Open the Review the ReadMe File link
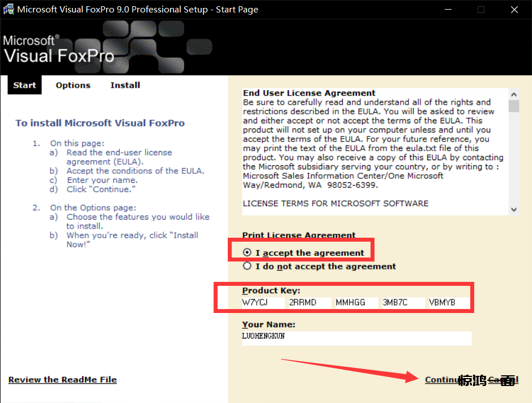Image resolution: width=532 pixels, height=403 pixels. (x=62, y=380)
